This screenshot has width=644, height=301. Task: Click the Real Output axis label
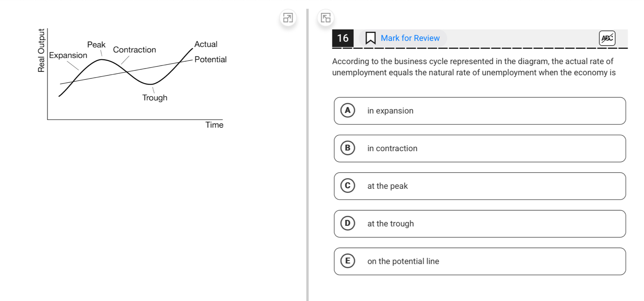pyautogui.click(x=42, y=50)
